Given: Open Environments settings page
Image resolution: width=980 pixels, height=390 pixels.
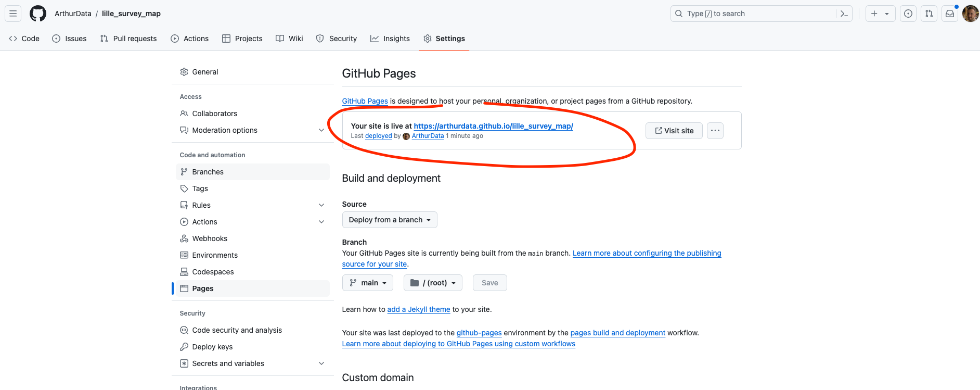Looking at the screenshot, I should click(x=253, y=255).
